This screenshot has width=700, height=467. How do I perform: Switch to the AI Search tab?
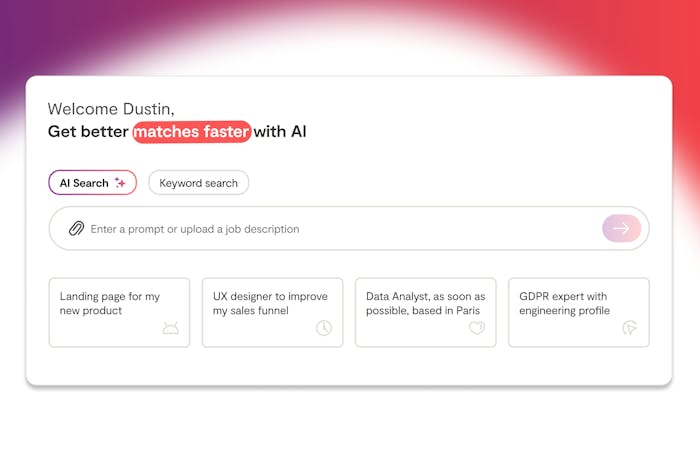click(84, 183)
